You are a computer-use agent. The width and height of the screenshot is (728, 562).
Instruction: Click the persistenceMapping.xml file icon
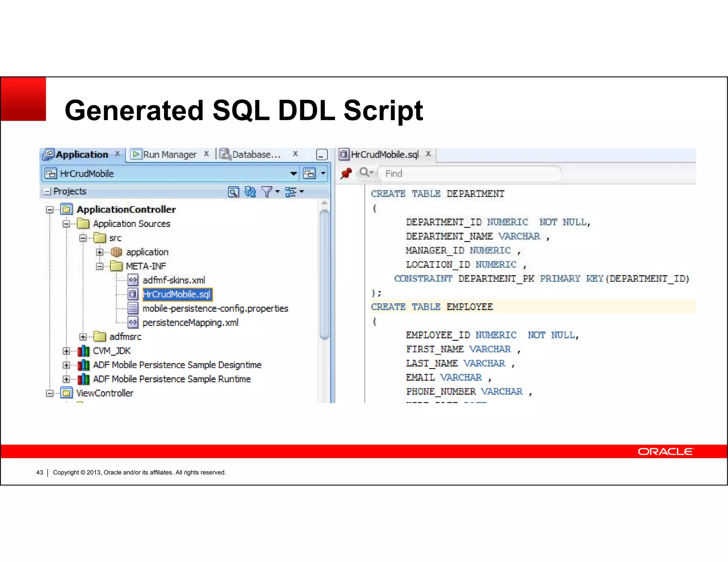pos(133,323)
